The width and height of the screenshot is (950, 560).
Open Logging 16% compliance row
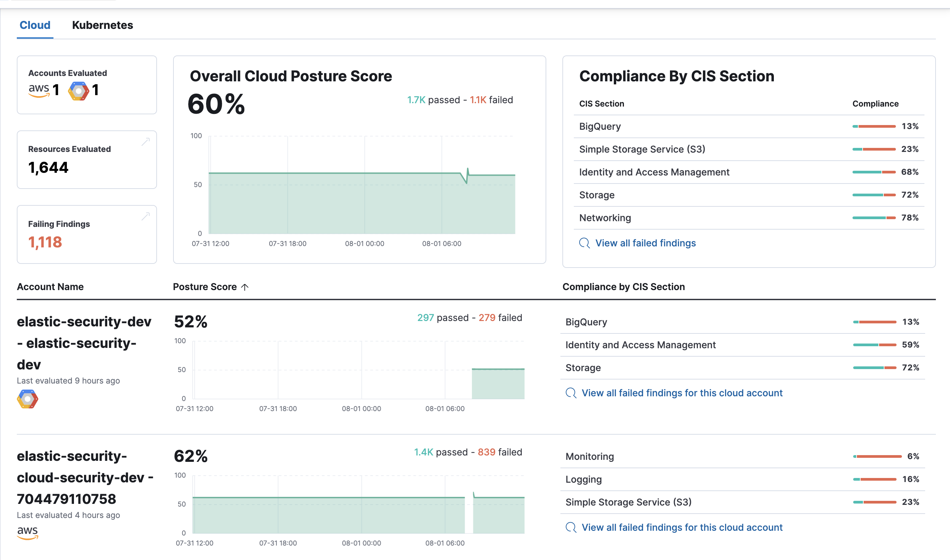pyautogui.click(x=742, y=480)
